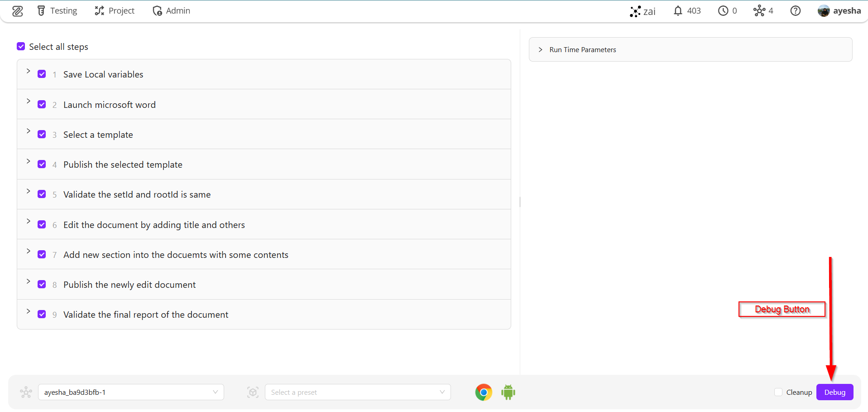The width and height of the screenshot is (868, 412).
Task: Expand step 9 Validate the final report
Action: click(x=28, y=311)
